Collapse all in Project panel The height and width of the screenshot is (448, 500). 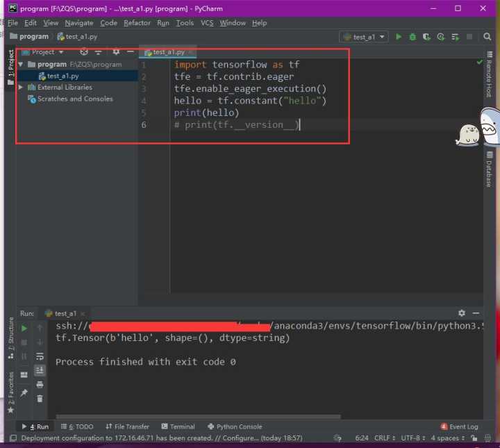[98, 52]
